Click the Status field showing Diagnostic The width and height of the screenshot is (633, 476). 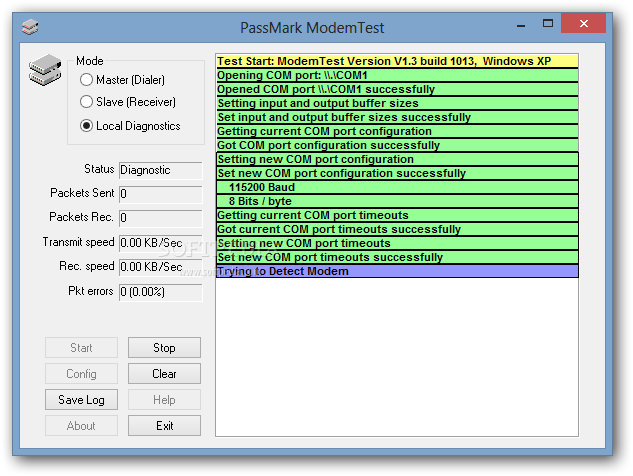coord(161,170)
